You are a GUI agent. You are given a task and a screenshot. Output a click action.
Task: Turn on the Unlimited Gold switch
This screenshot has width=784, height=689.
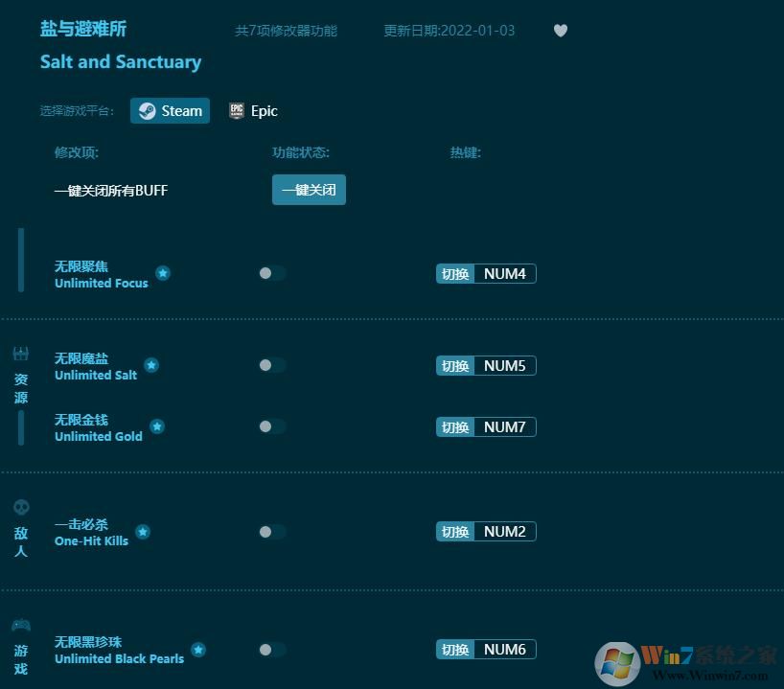271,426
